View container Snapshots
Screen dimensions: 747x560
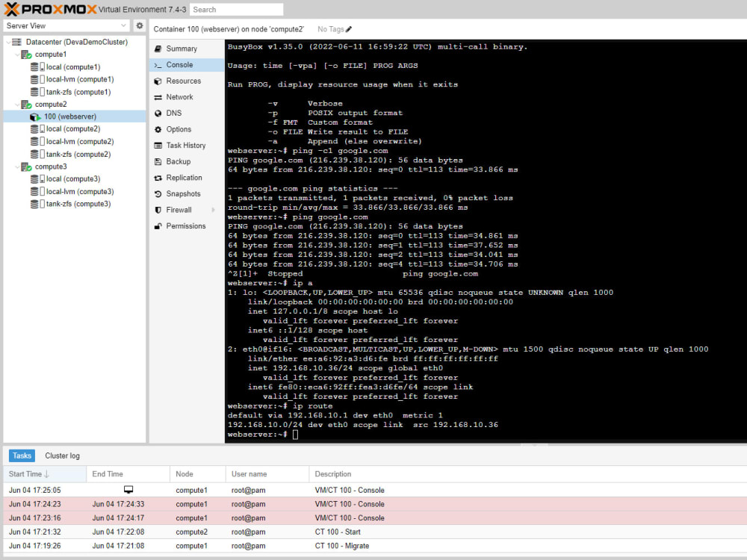[184, 193]
